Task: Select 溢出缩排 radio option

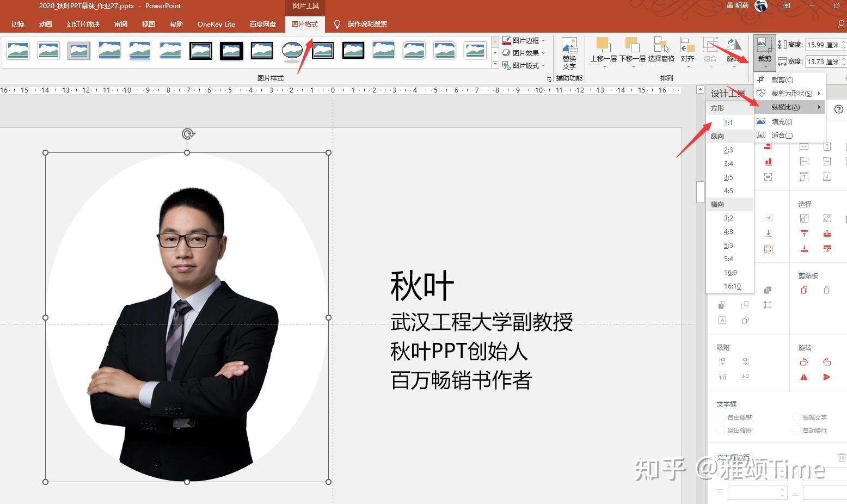Action: pyautogui.click(x=721, y=430)
